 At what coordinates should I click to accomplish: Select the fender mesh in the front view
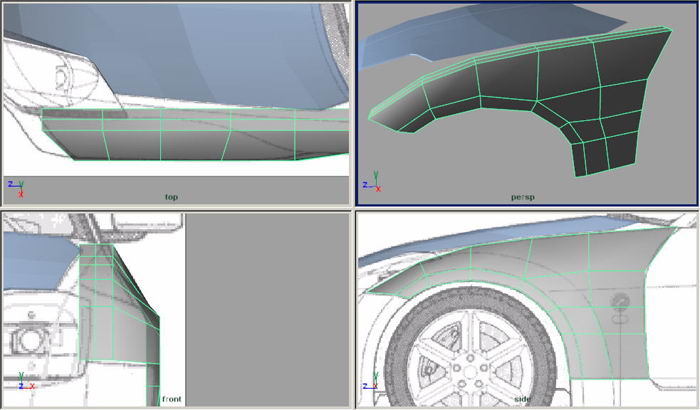(x=120, y=300)
